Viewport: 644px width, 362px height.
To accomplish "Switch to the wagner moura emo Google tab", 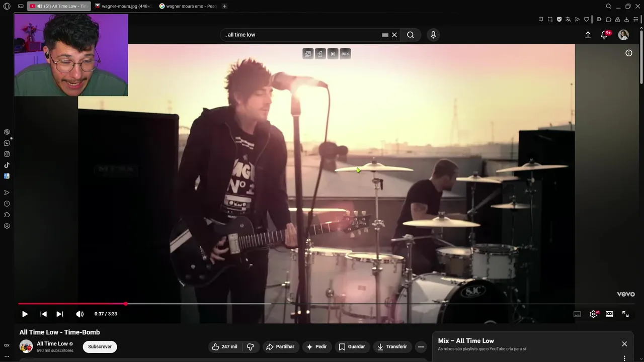I will tap(188, 6).
